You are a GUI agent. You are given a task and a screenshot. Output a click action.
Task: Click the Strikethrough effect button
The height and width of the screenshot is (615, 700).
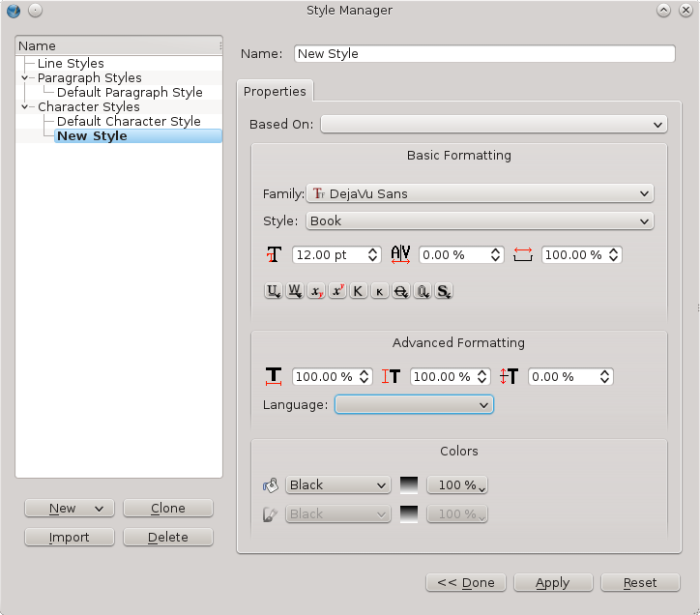click(x=401, y=291)
